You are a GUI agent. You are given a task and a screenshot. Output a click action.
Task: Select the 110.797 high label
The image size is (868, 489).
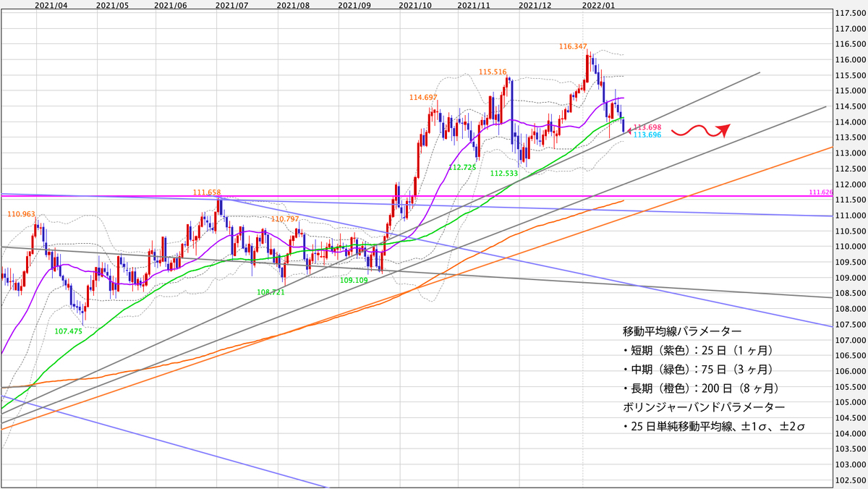[x=285, y=218]
